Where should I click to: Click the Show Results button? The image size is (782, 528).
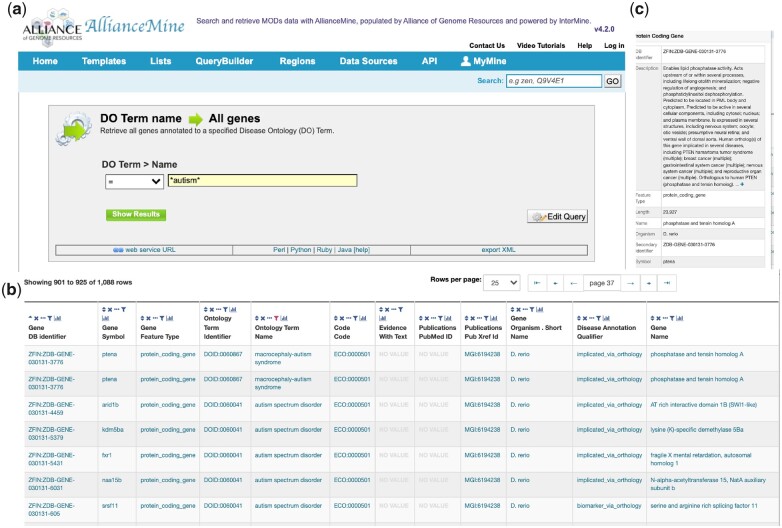pos(136,214)
